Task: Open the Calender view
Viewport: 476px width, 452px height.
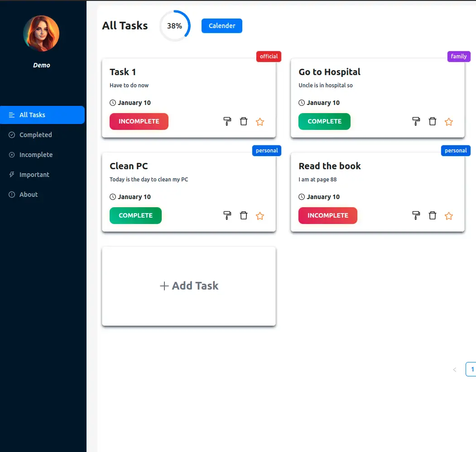Action: tap(221, 26)
